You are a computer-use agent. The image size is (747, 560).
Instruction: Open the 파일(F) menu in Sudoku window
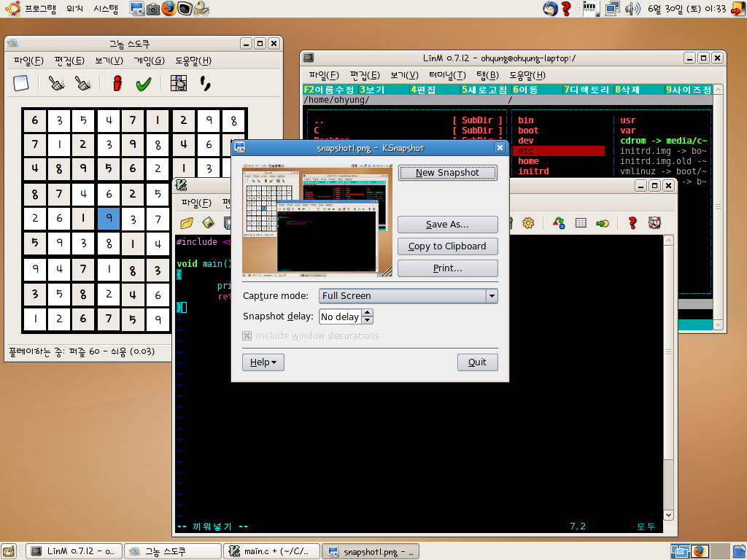28,61
